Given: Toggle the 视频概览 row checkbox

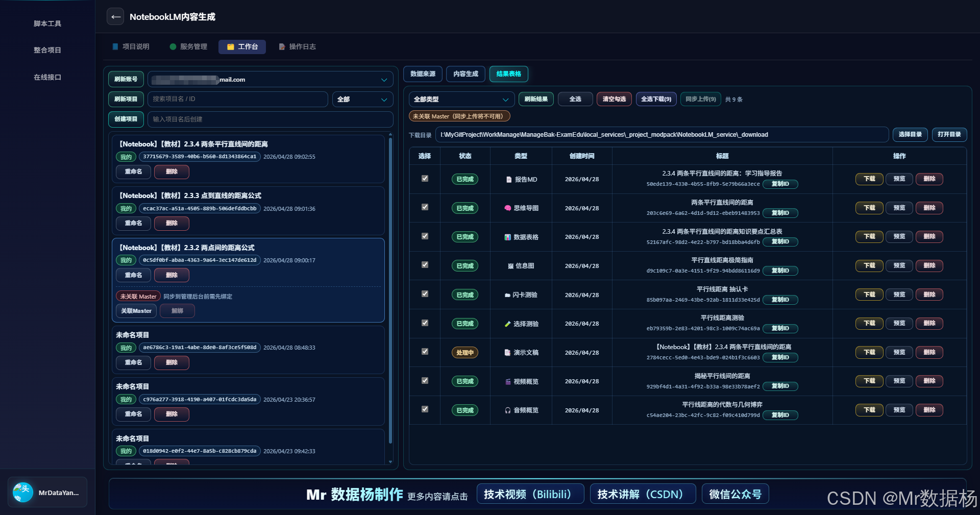Looking at the screenshot, I should click(425, 381).
